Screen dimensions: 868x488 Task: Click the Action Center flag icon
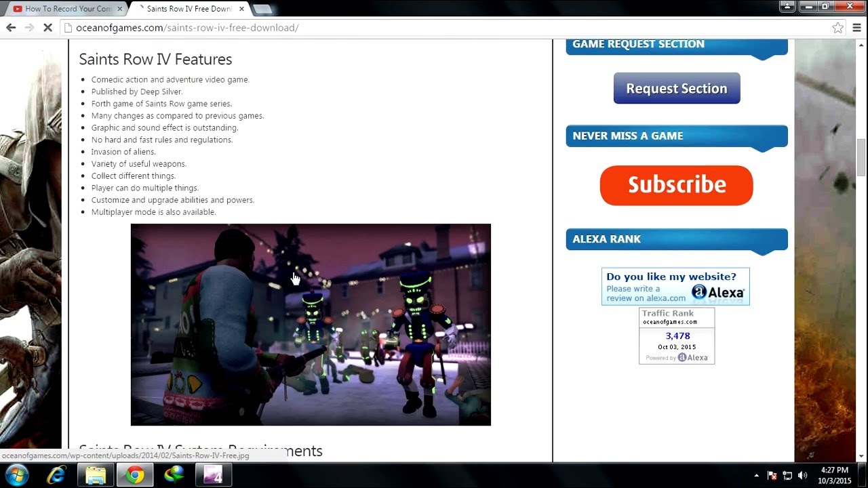[x=772, y=476]
